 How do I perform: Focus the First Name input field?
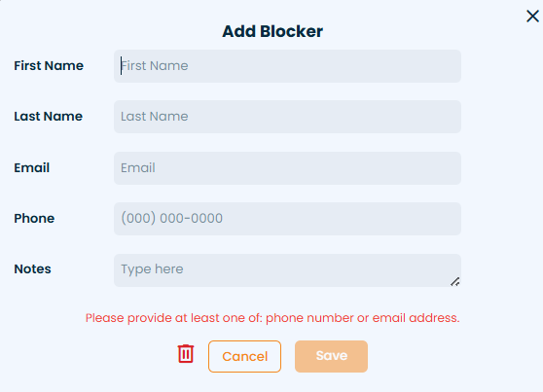tap(287, 66)
